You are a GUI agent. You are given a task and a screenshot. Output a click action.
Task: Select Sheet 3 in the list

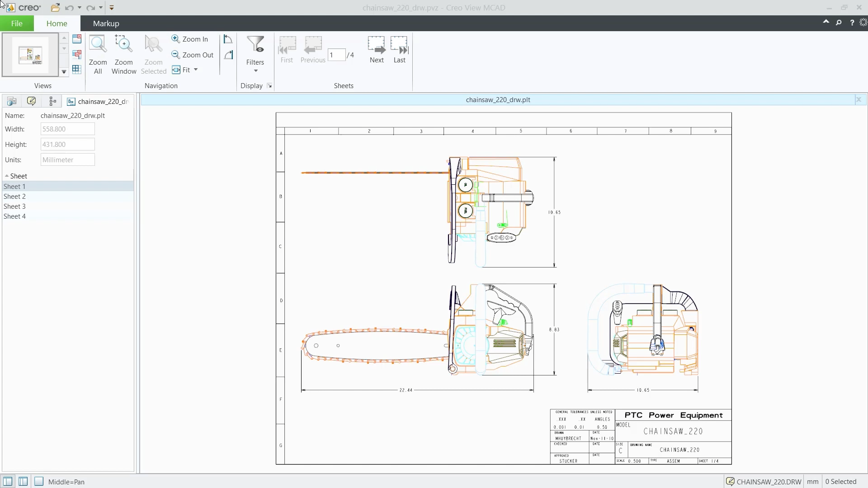68,206
